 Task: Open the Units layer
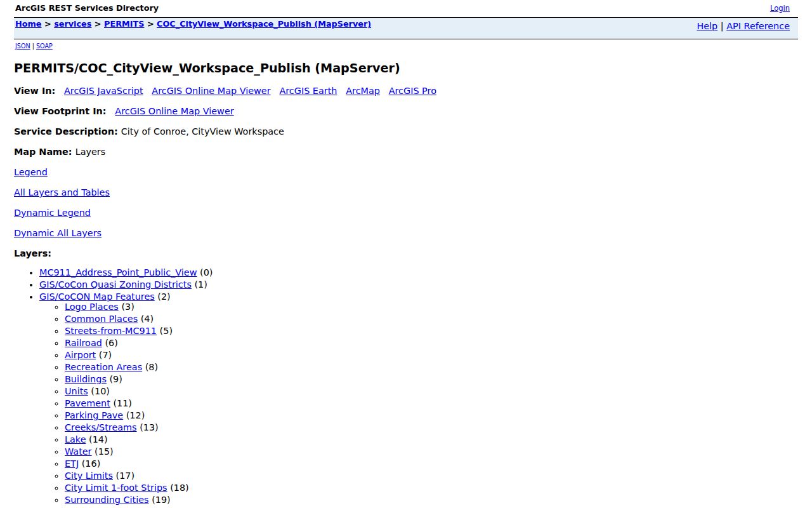[x=76, y=391]
